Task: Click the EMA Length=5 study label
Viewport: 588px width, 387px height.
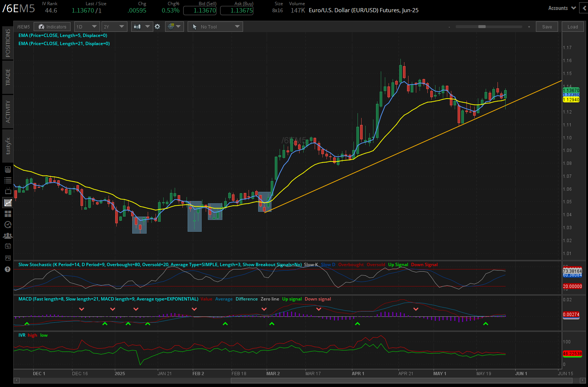Action: (63, 35)
